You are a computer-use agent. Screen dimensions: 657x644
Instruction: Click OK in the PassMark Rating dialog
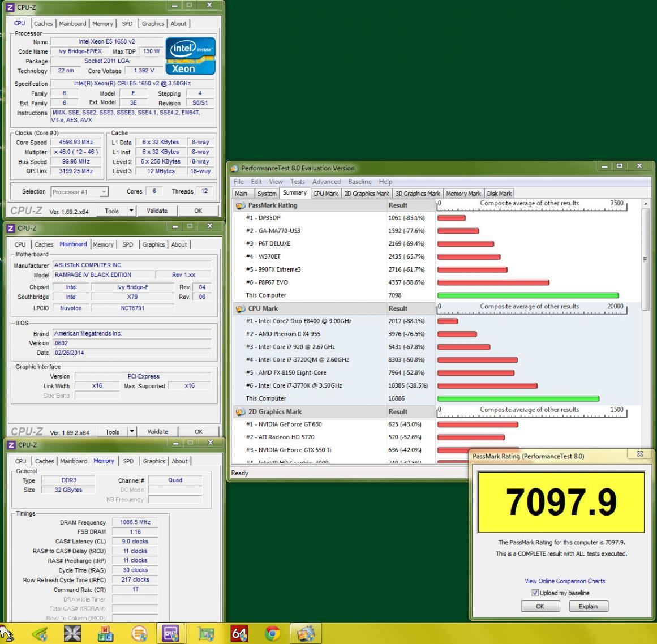click(x=540, y=606)
